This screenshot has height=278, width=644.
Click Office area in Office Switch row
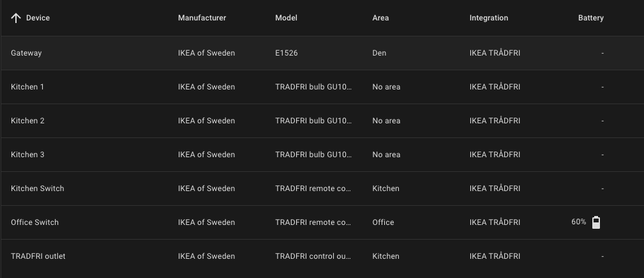coord(383,222)
